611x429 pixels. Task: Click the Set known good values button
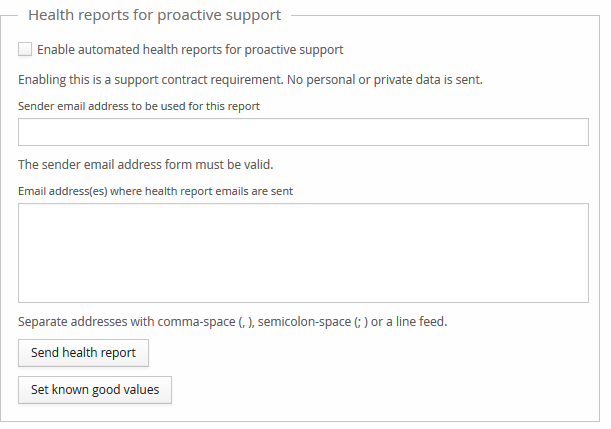pyautogui.click(x=95, y=389)
